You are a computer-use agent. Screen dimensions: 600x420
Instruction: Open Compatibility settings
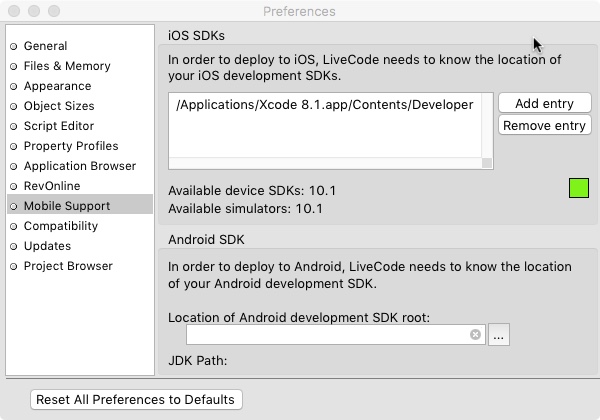[x=61, y=226]
